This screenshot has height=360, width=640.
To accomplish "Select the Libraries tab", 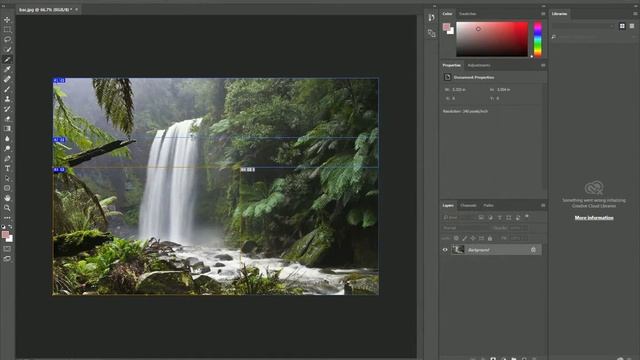I will click(x=560, y=14).
